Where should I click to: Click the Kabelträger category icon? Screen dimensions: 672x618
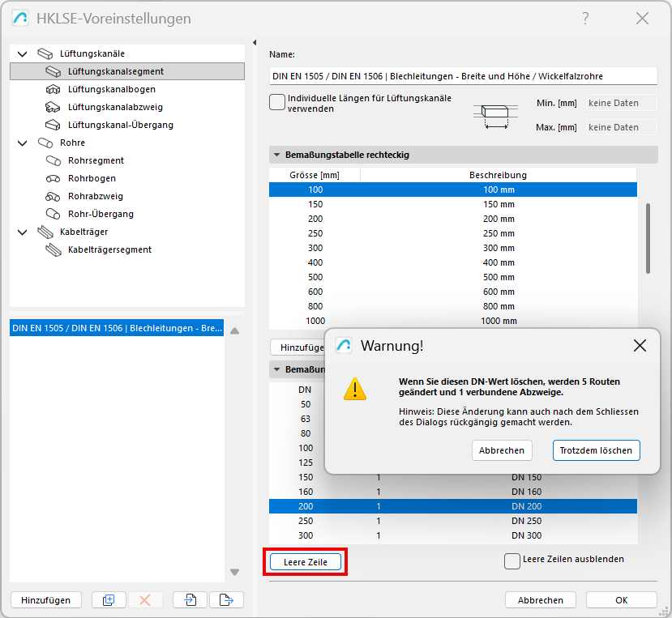[45, 232]
